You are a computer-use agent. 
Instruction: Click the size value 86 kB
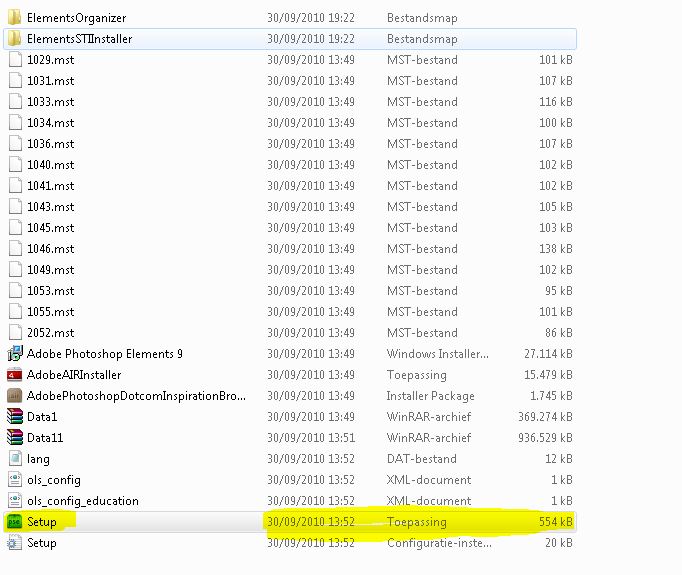click(559, 333)
